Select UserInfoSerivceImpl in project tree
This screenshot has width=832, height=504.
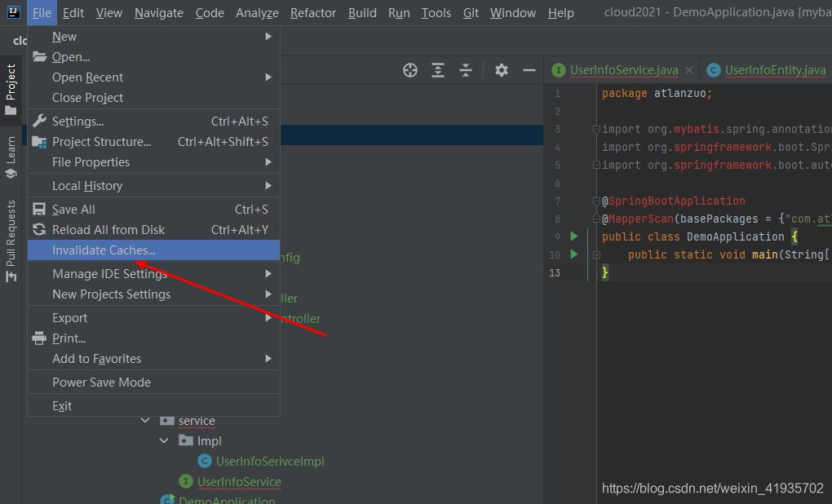click(x=269, y=461)
